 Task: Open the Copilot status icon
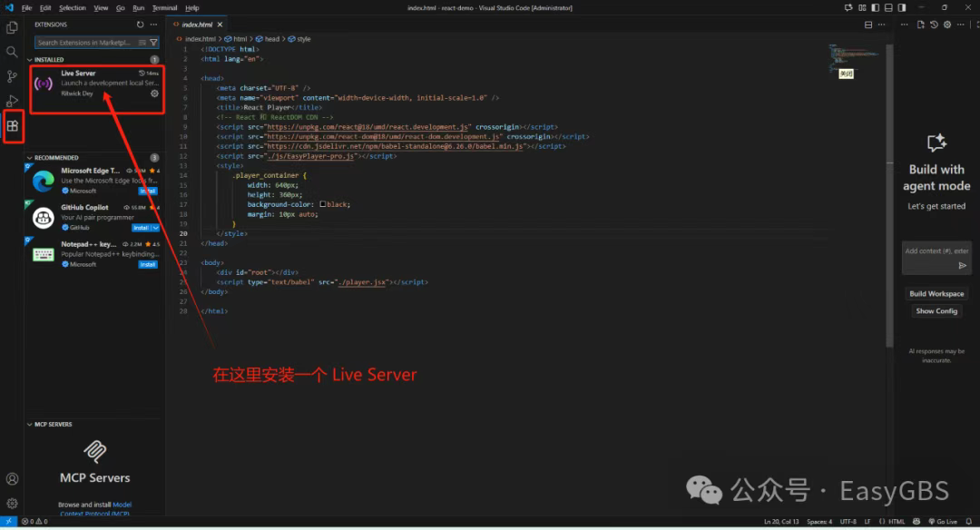pyautogui.click(x=916, y=521)
